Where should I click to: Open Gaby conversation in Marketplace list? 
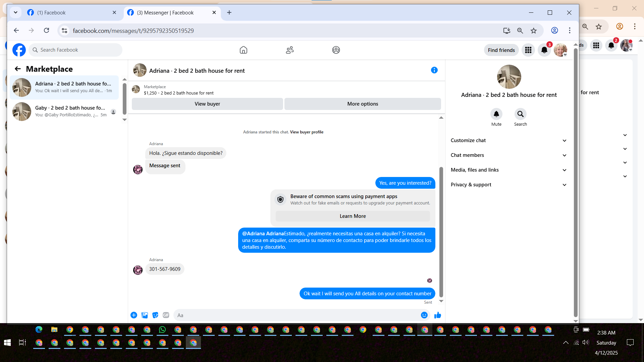click(x=64, y=111)
